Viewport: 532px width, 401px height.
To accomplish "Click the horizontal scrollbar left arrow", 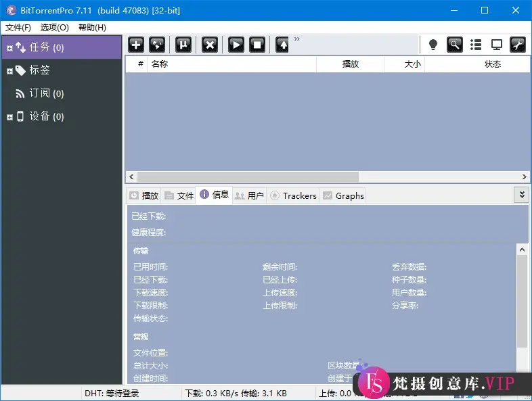I will tap(131, 176).
